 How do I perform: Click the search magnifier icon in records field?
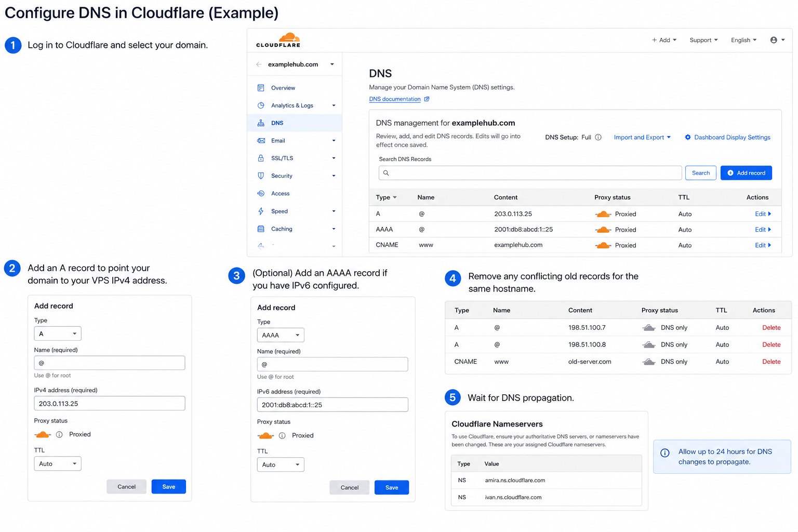tap(386, 173)
